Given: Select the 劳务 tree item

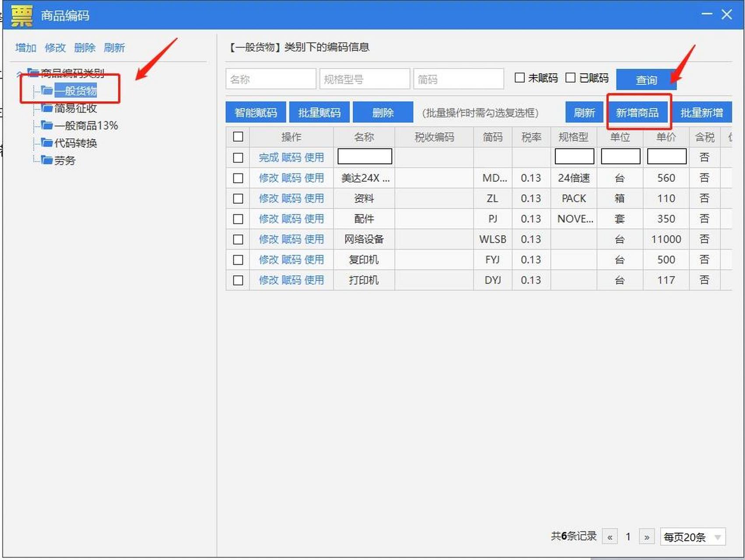Looking at the screenshot, I should click(x=65, y=161).
